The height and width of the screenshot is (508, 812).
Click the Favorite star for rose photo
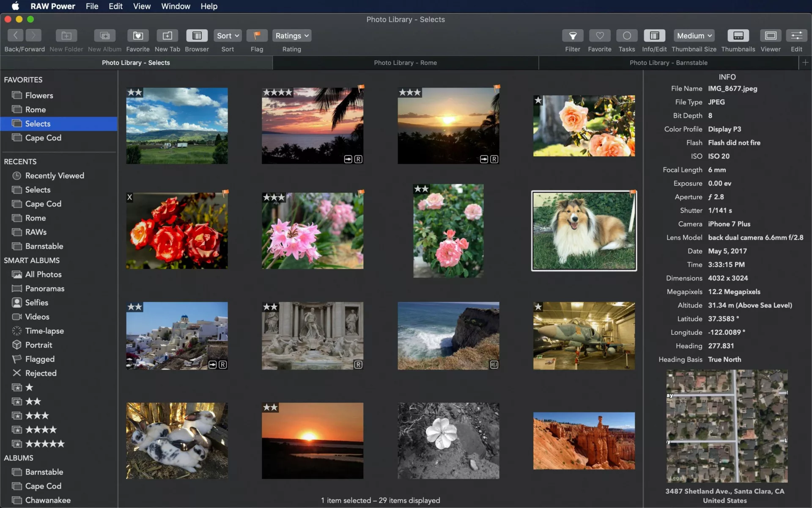click(538, 100)
